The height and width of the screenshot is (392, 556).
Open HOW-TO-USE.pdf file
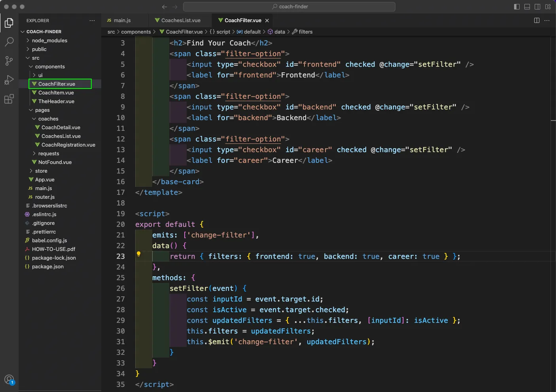click(x=53, y=249)
